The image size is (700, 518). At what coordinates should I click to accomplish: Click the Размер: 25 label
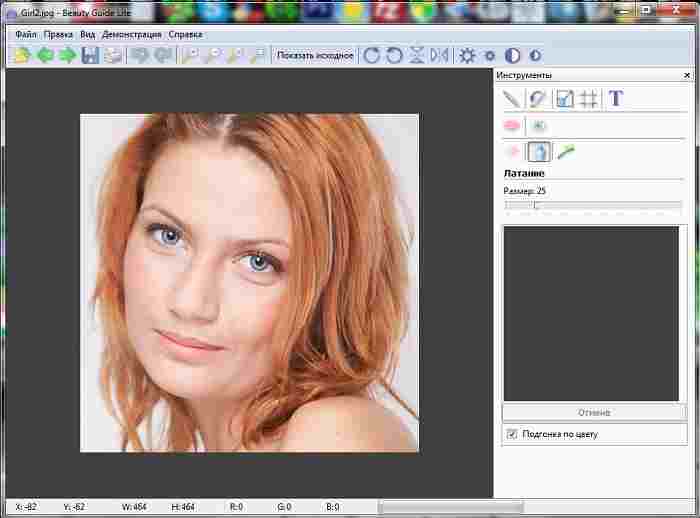pyautogui.click(x=525, y=191)
